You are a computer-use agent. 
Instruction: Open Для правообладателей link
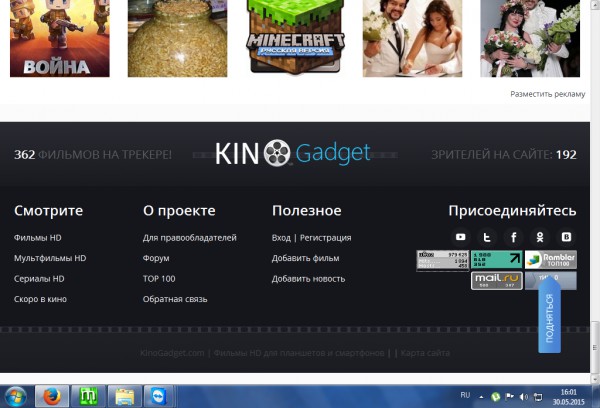tap(189, 238)
